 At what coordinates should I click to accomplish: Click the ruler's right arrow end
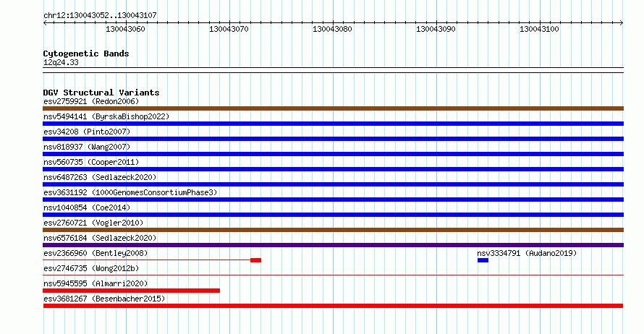(622, 23)
